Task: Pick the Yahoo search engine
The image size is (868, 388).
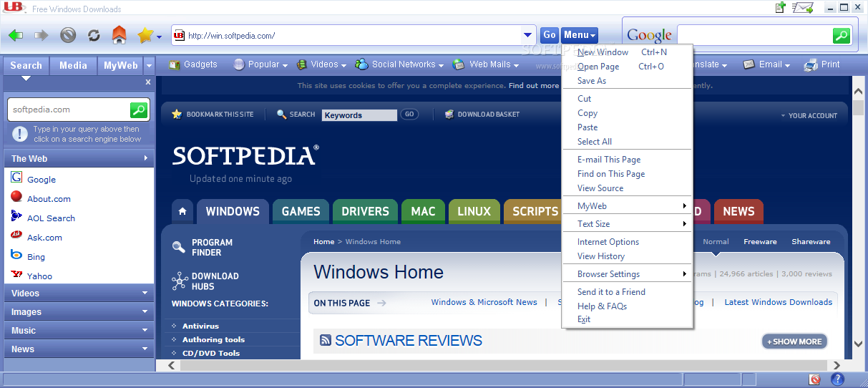Action: tap(39, 276)
